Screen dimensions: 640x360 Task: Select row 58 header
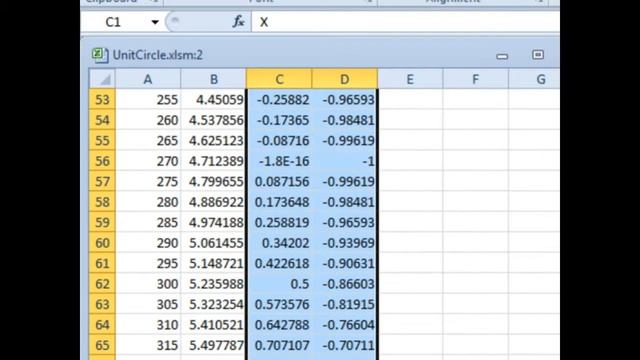coord(102,202)
